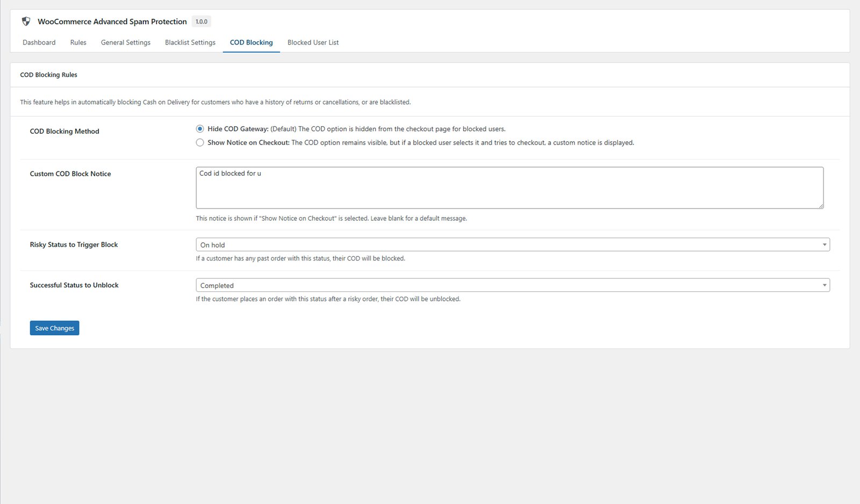Select the COD Blocking tab

pyautogui.click(x=251, y=42)
